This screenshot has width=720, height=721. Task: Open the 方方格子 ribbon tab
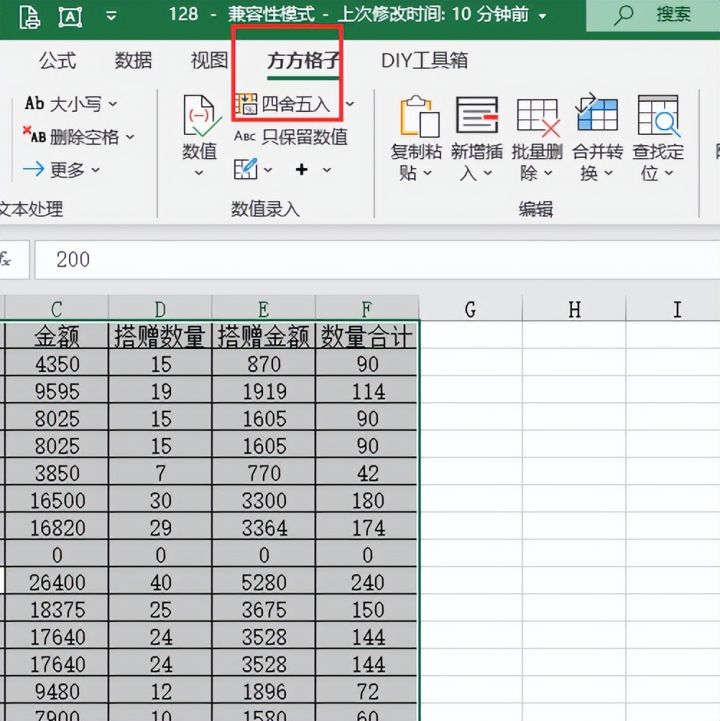(303, 60)
